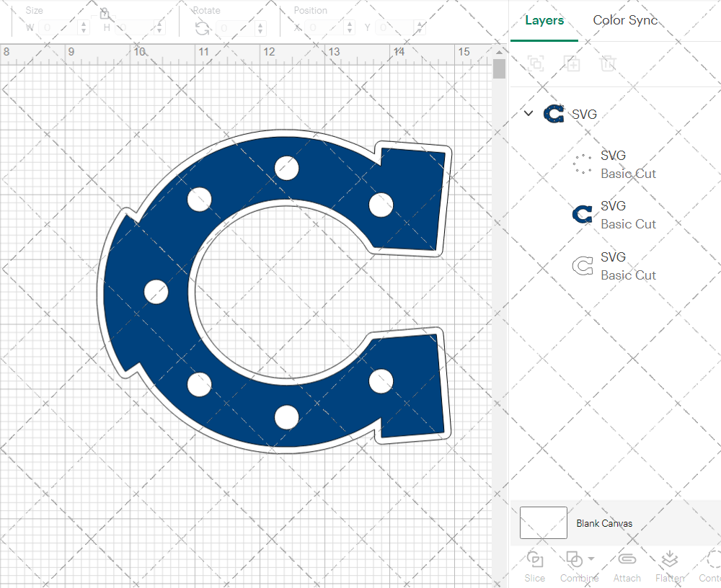Click the Delete layer trash icon
The image size is (721, 588).
tap(607, 63)
